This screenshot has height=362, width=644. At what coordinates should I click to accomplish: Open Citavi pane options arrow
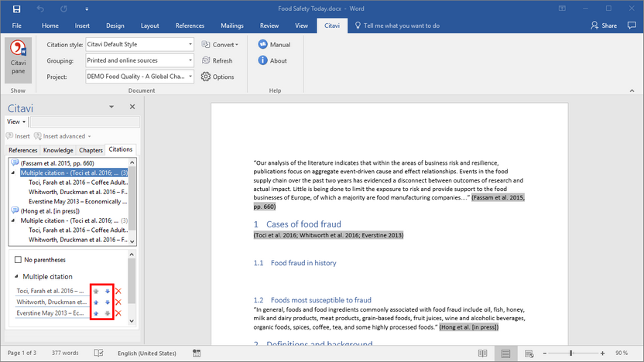[x=111, y=107]
